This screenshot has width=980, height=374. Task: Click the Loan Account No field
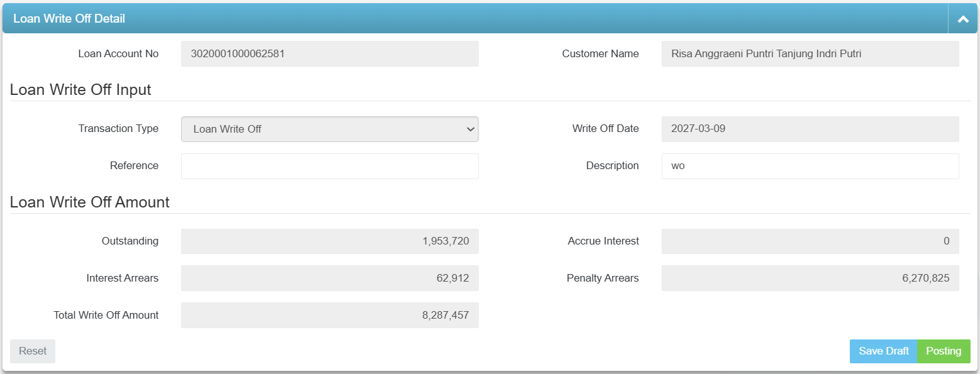pyautogui.click(x=330, y=53)
